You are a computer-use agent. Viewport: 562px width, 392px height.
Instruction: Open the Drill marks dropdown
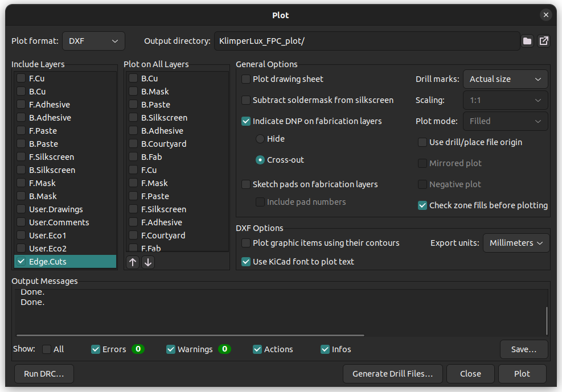[x=506, y=79]
